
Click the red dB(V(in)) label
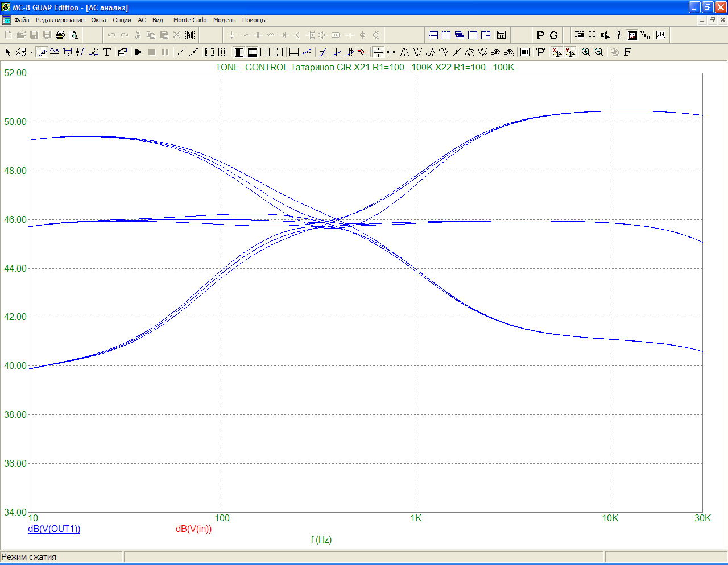(193, 529)
